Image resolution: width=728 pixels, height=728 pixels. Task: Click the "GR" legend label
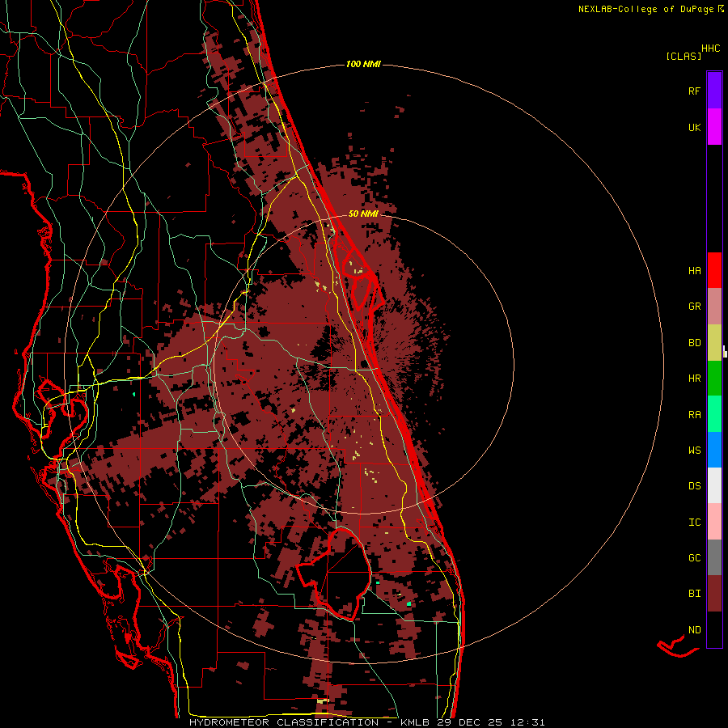pos(694,307)
